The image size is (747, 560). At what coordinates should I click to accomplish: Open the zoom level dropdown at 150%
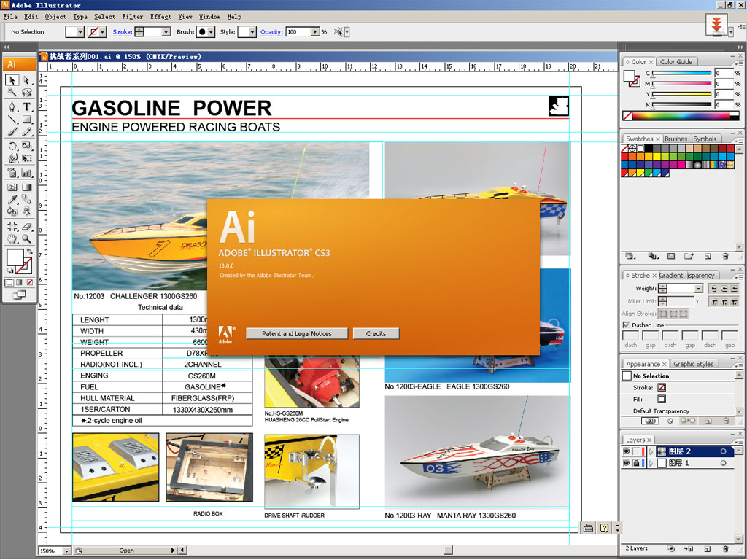[x=66, y=551]
